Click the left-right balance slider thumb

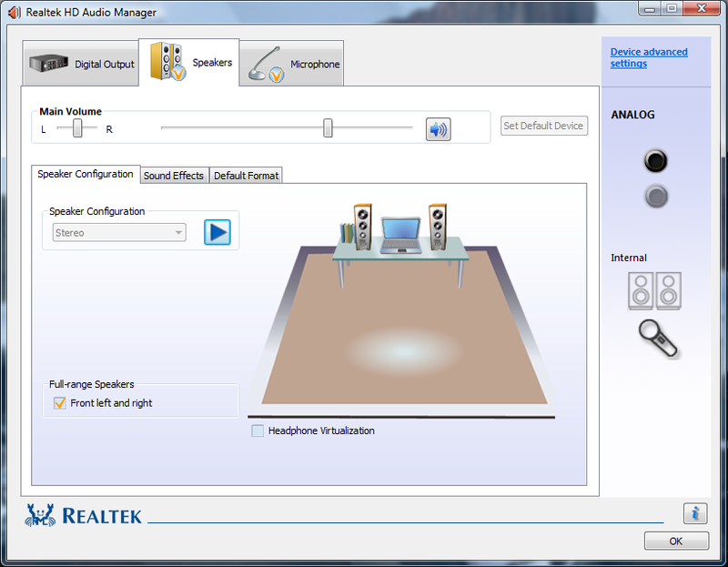pyautogui.click(x=77, y=127)
